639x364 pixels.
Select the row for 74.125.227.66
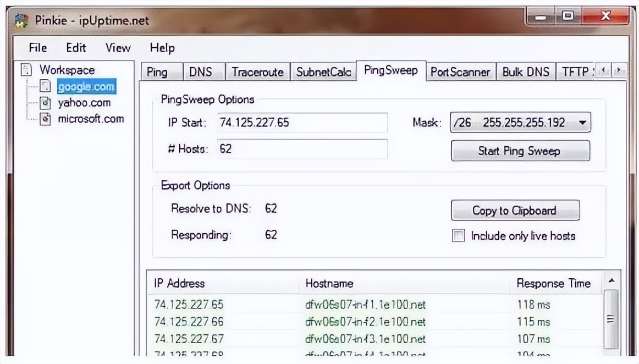point(374,322)
